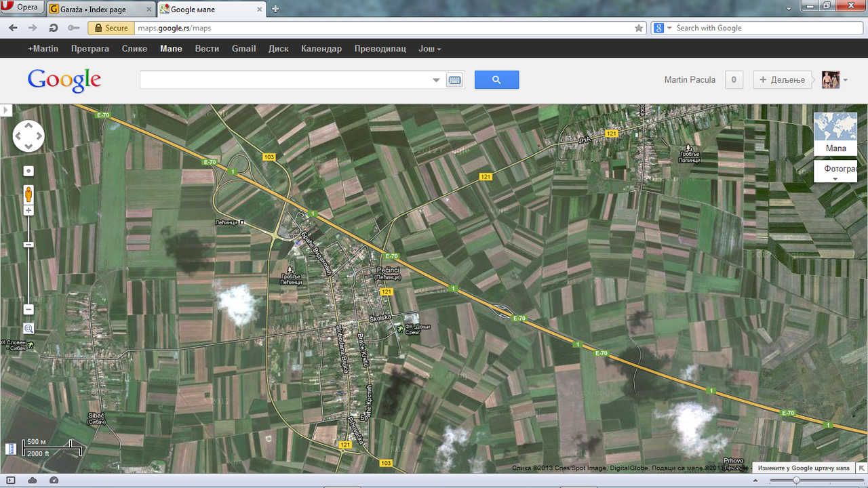Expand the Још more menu
The width and height of the screenshot is (868, 488).
pyautogui.click(x=429, y=49)
